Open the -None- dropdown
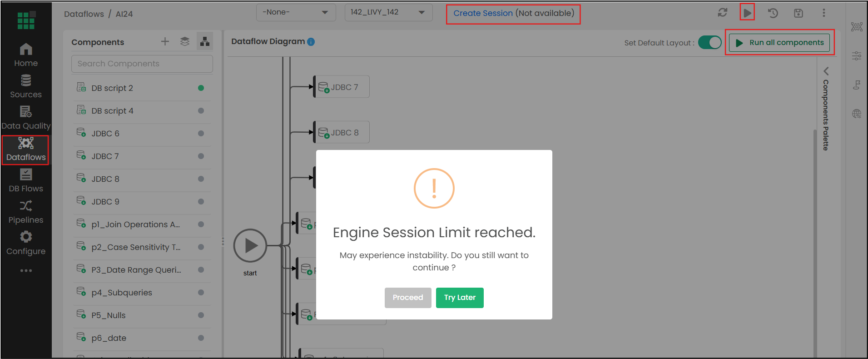The height and width of the screenshot is (359, 868). 296,12
